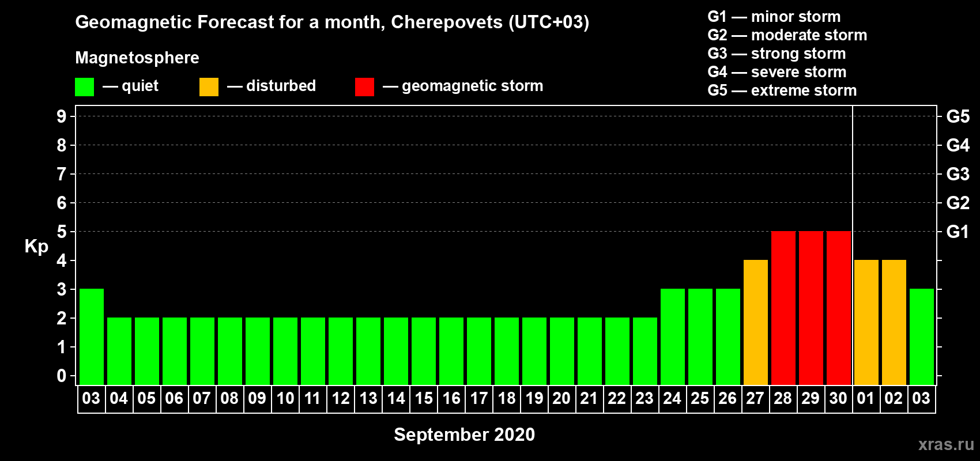Viewport: 980px width, 461px height.
Task: Click the 'G2 — moderate storm' legend line
Action: tap(787, 35)
